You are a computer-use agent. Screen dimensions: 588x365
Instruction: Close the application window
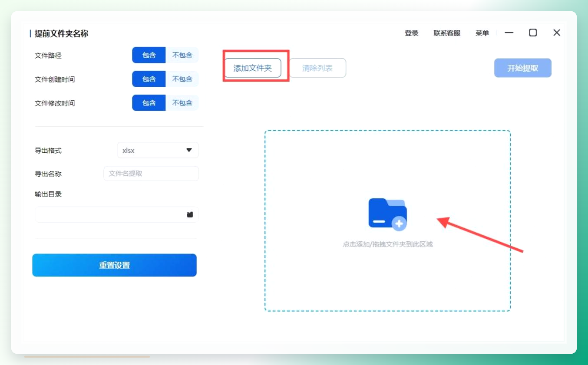click(x=557, y=33)
